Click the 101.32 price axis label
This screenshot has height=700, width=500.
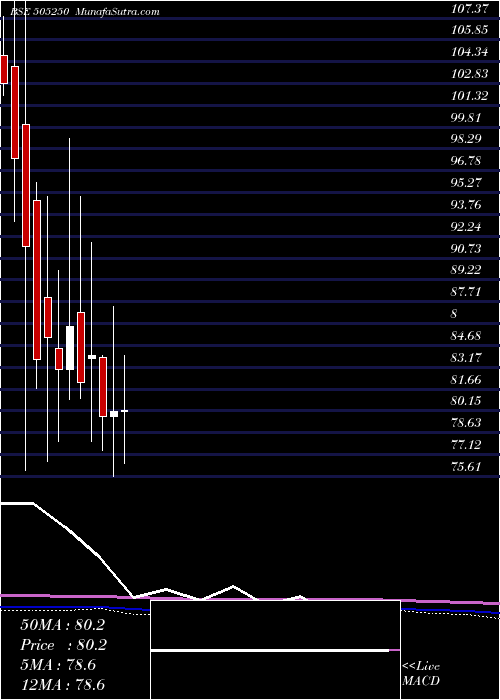pyautogui.click(x=469, y=96)
